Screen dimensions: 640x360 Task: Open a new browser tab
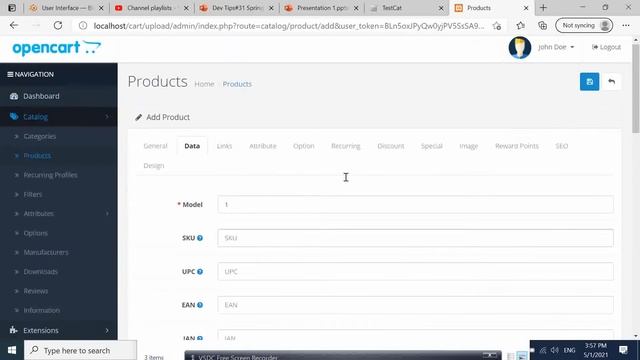point(543,8)
